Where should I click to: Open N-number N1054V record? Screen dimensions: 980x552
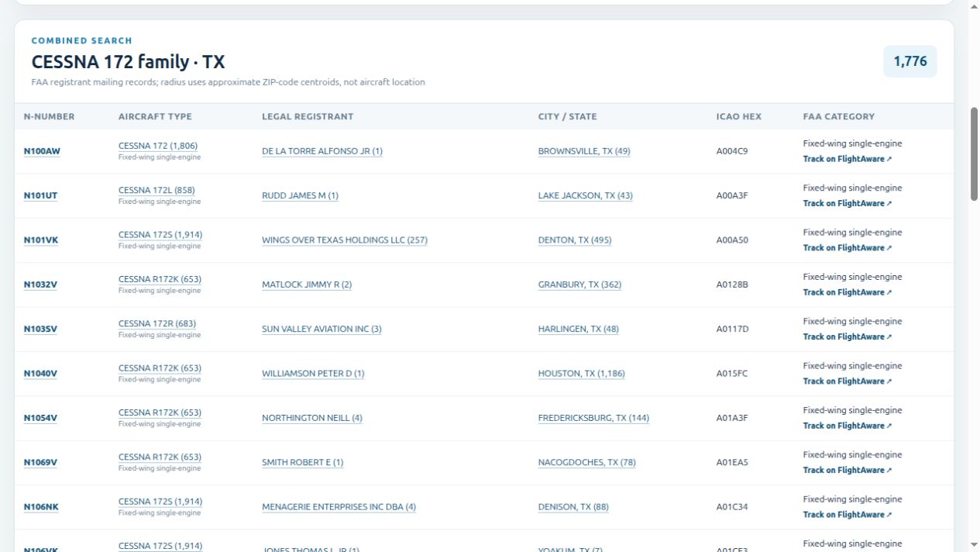point(40,418)
